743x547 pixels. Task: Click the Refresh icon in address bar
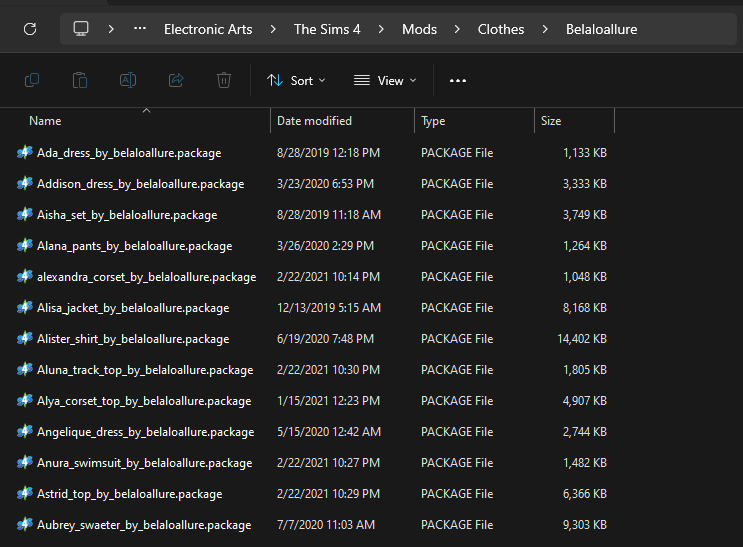pos(30,29)
